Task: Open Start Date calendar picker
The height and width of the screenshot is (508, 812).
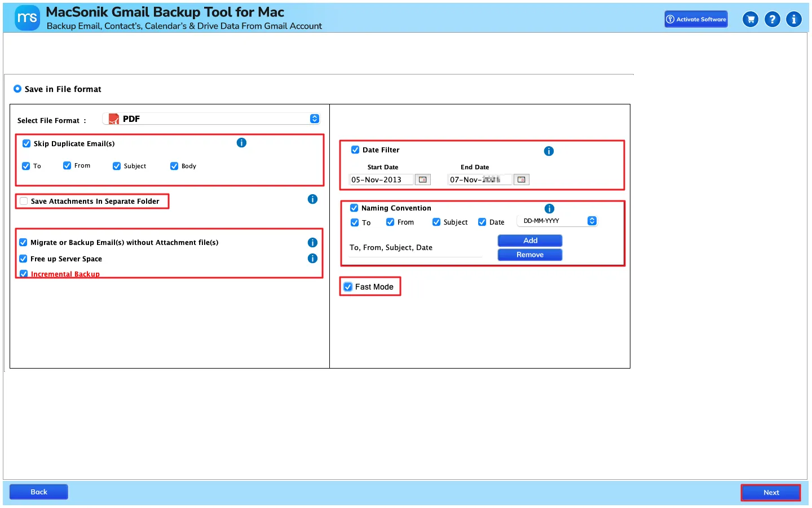Action: tap(423, 179)
